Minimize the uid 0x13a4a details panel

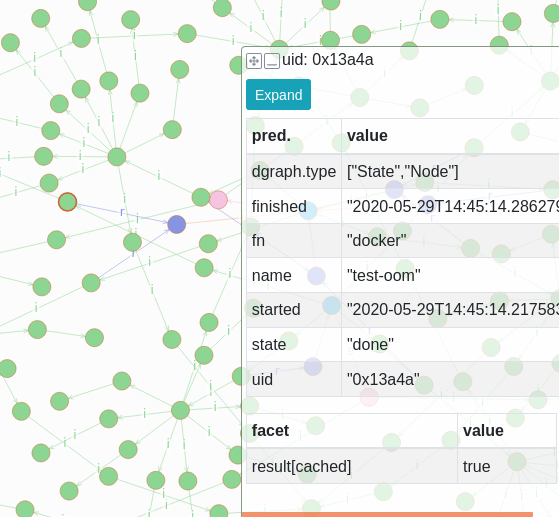point(272,61)
